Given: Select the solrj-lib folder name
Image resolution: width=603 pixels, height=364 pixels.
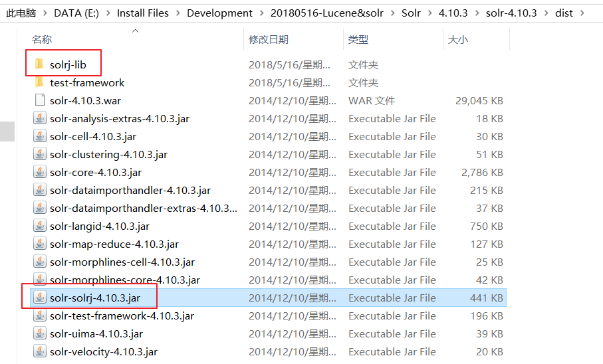Looking at the screenshot, I should 68,64.
